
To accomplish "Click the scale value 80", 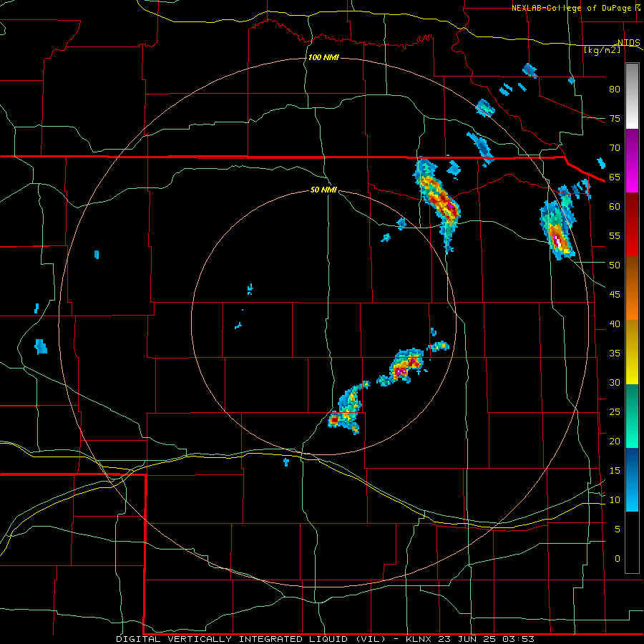I will [615, 89].
